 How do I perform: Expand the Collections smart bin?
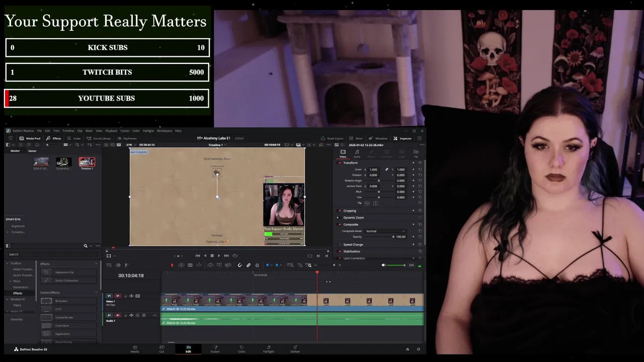tap(8, 232)
